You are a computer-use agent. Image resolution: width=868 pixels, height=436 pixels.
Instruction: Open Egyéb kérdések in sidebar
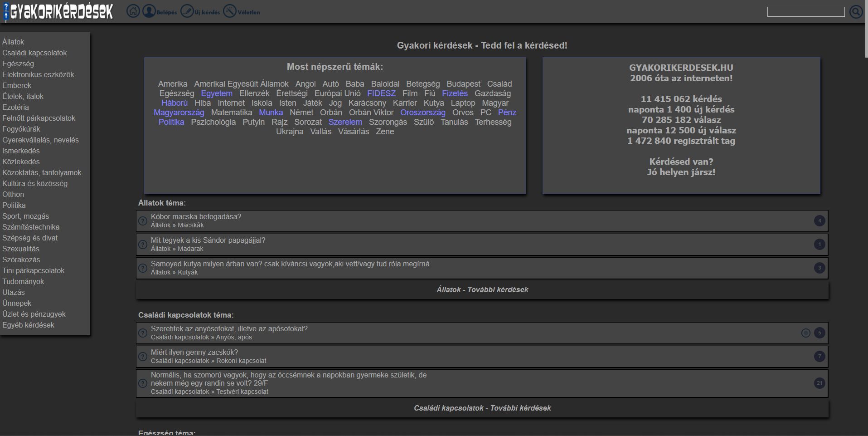(28, 325)
